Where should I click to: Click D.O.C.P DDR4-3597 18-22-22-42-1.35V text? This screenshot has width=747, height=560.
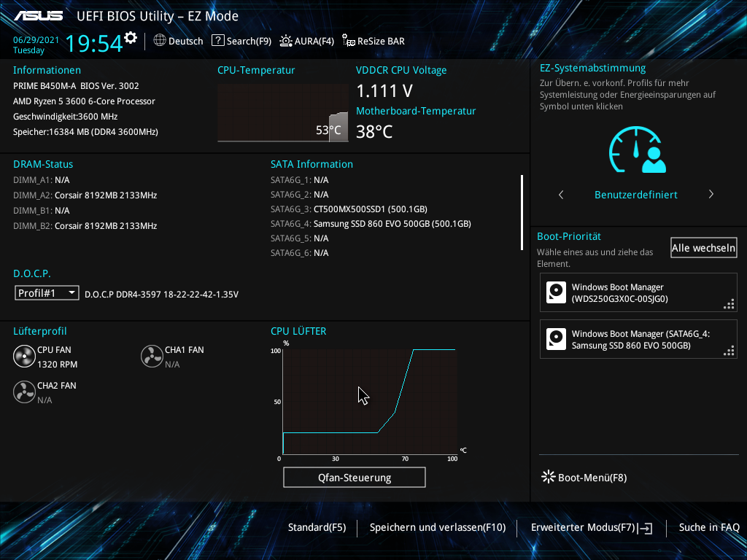point(161,295)
